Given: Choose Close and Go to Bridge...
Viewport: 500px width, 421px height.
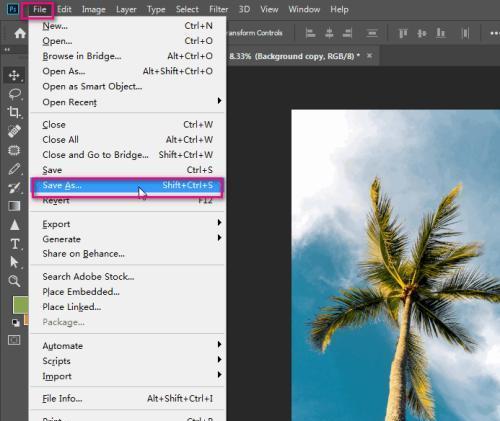Looking at the screenshot, I should point(128,155).
